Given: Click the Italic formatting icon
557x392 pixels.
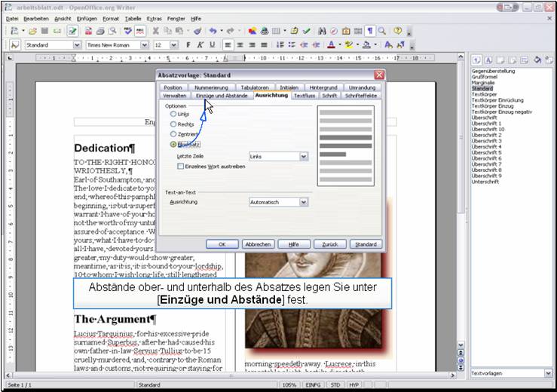Looking at the screenshot, I should [200, 45].
